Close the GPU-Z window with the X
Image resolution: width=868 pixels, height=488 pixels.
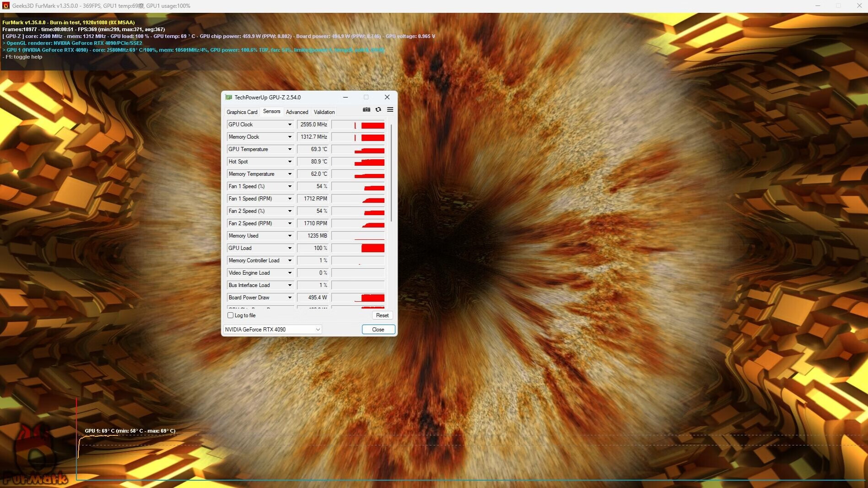[x=387, y=97]
